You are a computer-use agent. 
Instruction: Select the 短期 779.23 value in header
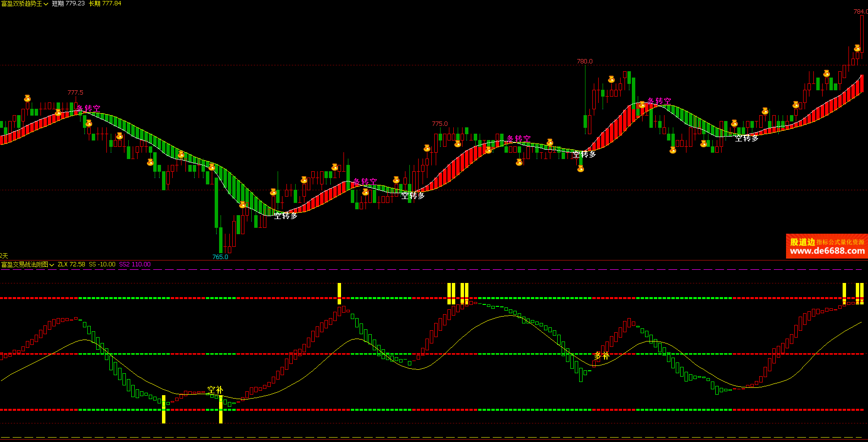point(68,3)
